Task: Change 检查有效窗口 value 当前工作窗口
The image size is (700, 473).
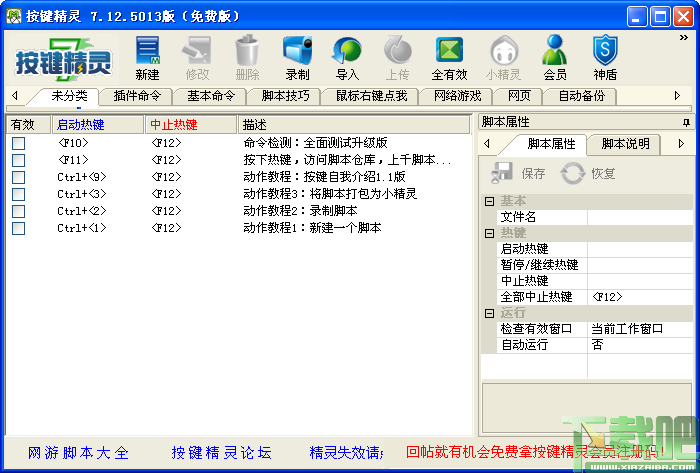Action: [640, 329]
